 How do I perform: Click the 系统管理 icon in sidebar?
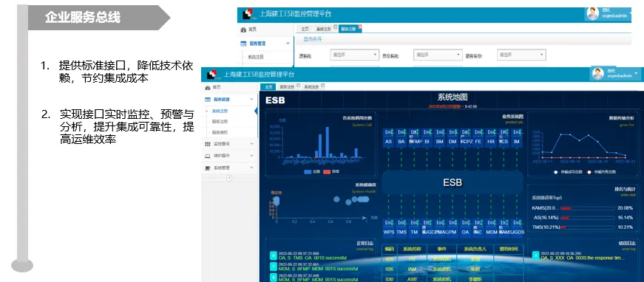click(208, 168)
